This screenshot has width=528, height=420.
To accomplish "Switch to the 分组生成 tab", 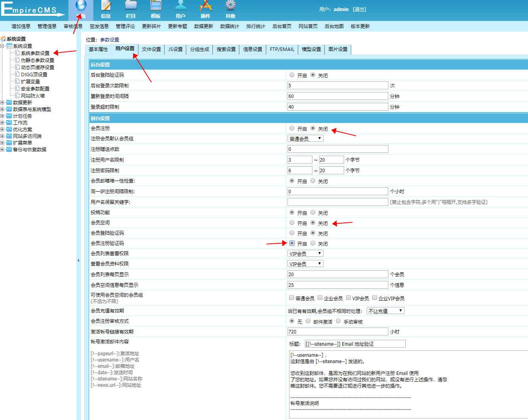I will coord(200,49).
